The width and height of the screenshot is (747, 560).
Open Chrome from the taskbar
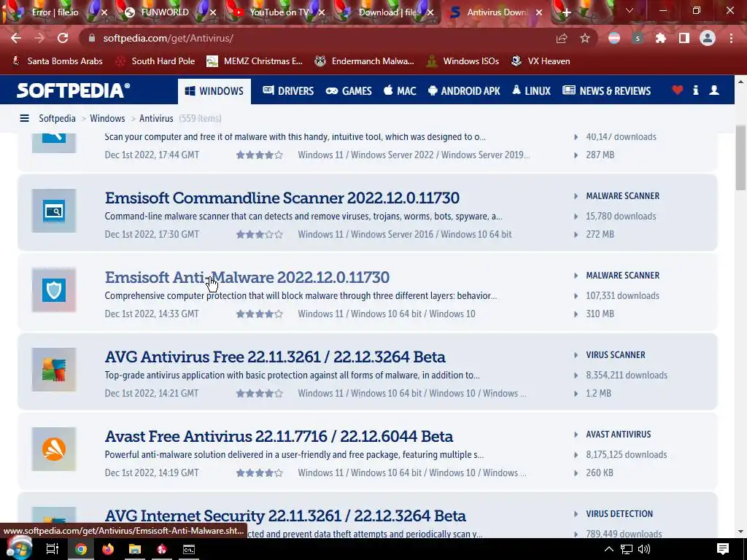(x=81, y=549)
